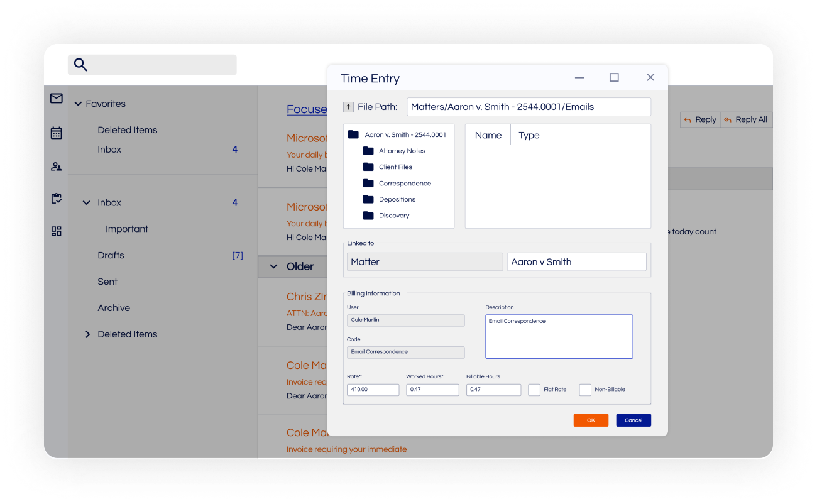Click the OK button

[591, 420]
